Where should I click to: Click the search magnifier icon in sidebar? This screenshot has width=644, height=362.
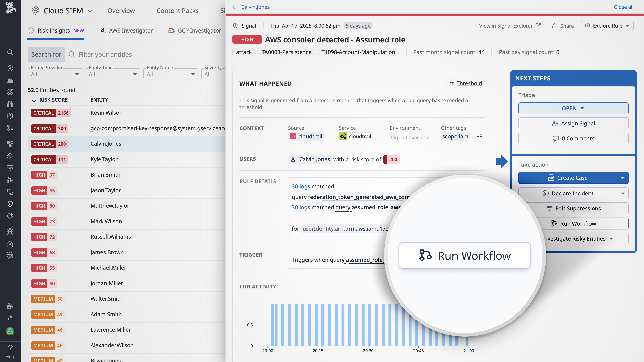[10, 52]
